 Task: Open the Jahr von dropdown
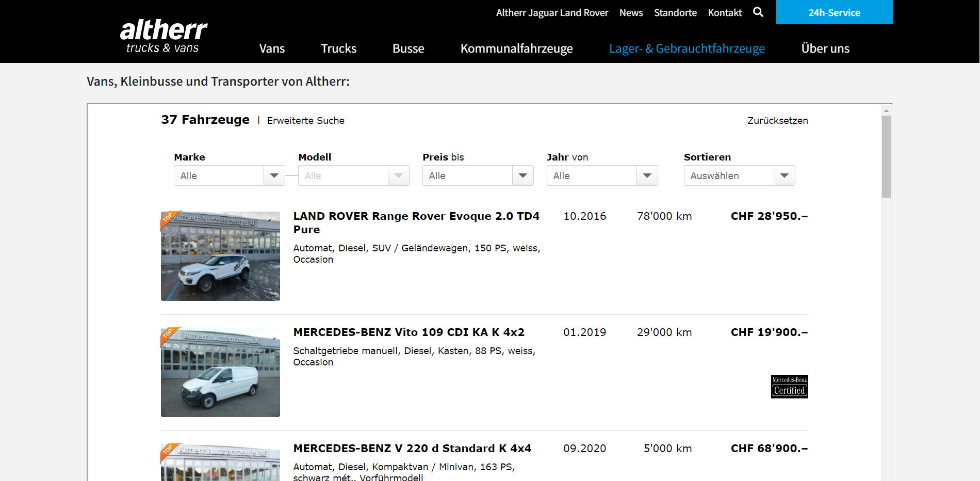(x=602, y=175)
